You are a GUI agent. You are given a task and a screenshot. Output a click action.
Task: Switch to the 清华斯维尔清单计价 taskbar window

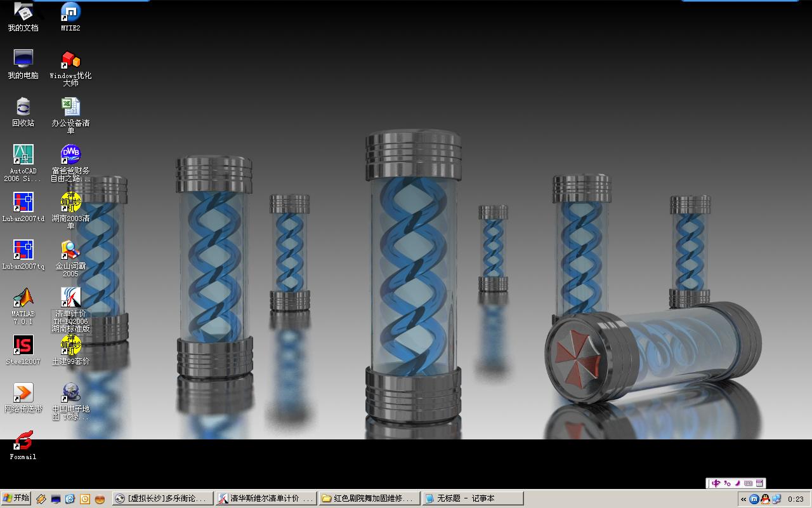tap(265, 498)
